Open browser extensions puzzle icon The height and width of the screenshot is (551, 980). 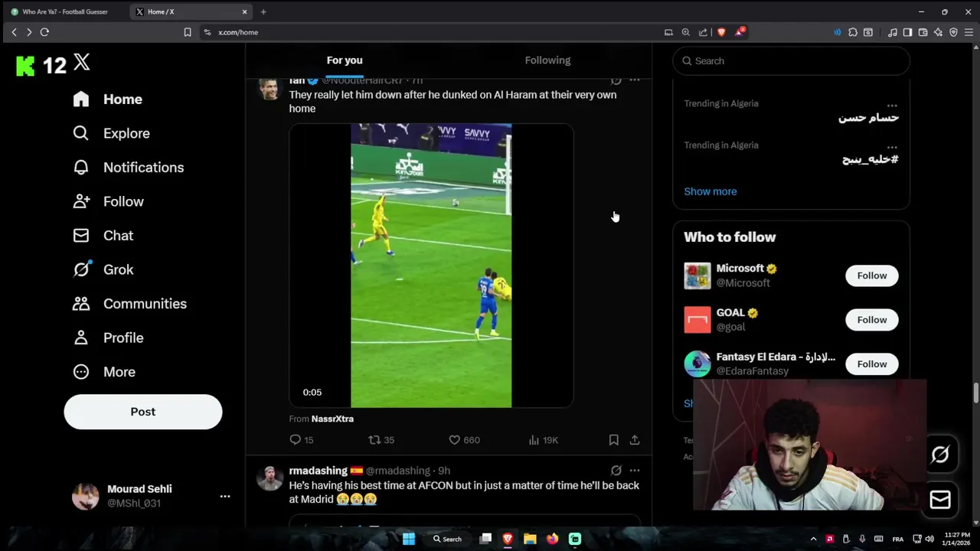[x=853, y=32]
